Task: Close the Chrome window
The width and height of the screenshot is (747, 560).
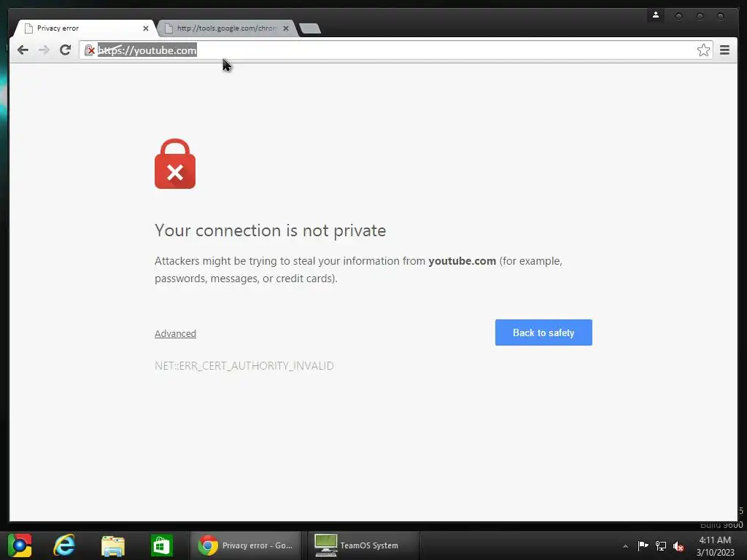Action: pyautogui.click(x=720, y=16)
